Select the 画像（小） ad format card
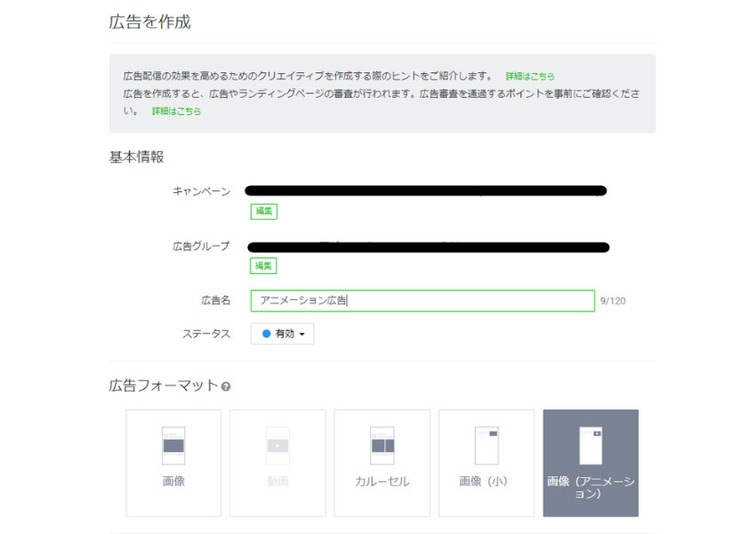 [x=487, y=463]
